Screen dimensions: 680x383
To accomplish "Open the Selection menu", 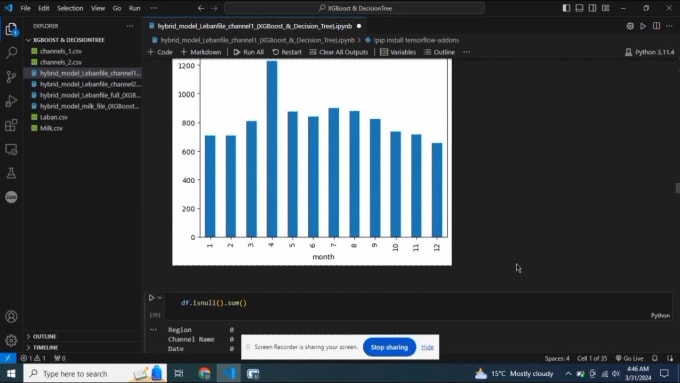I will tap(70, 8).
